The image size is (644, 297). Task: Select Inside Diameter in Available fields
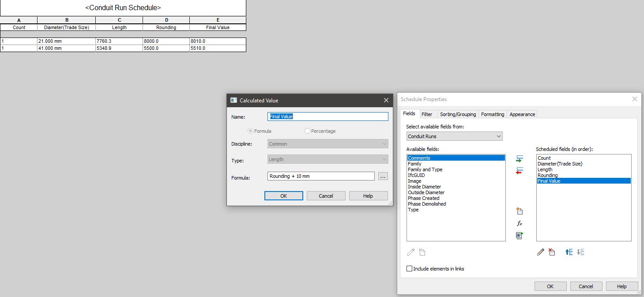point(424,186)
